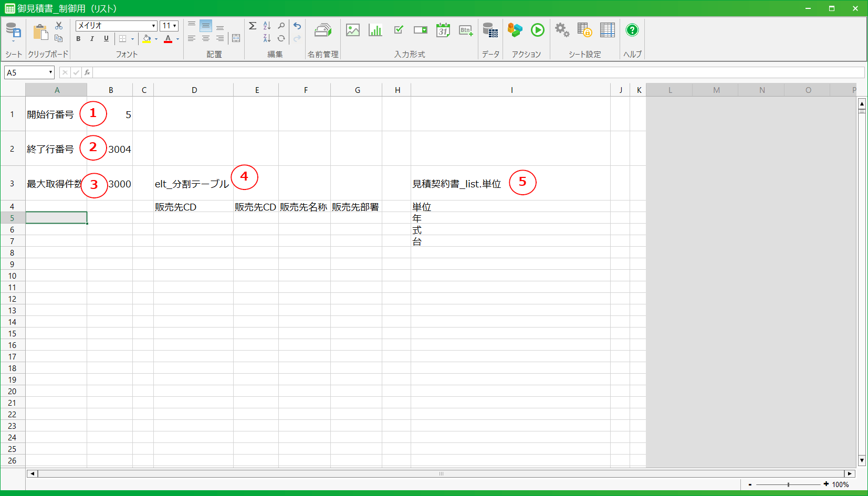Open sheet lock protection settings icon
Screen dimensions: 868x496
point(584,30)
